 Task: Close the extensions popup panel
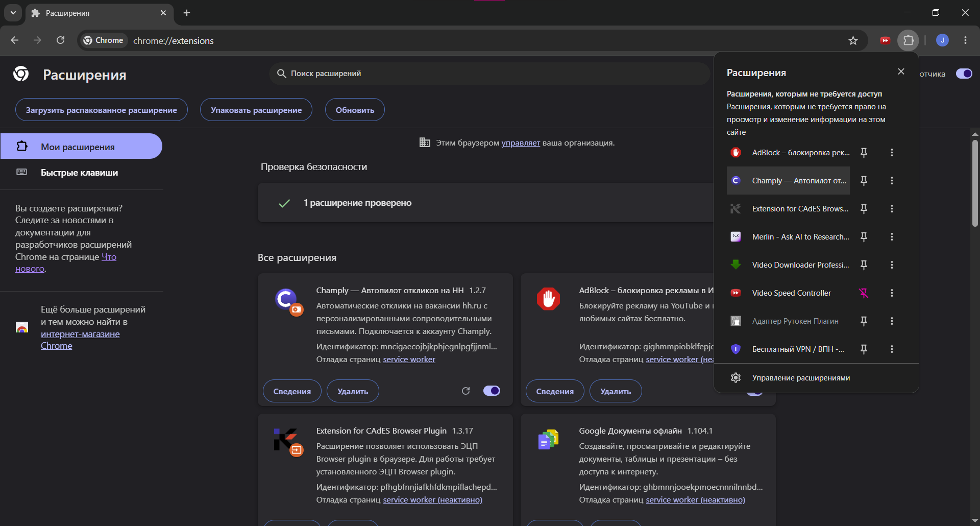(901, 71)
